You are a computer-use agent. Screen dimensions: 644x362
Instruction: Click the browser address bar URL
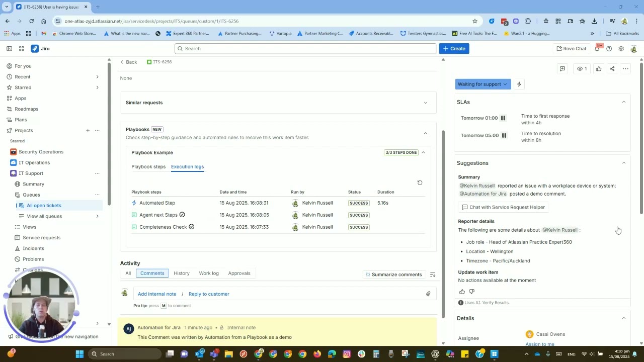click(x=151, y=21)
